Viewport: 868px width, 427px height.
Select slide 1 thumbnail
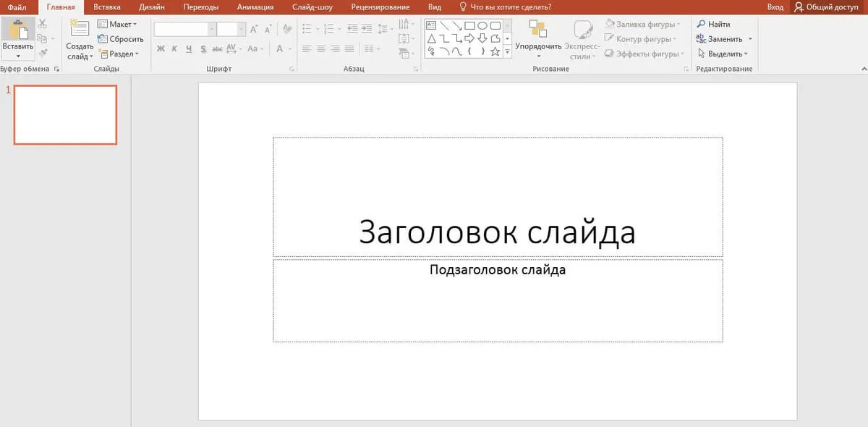pos(65,115)
